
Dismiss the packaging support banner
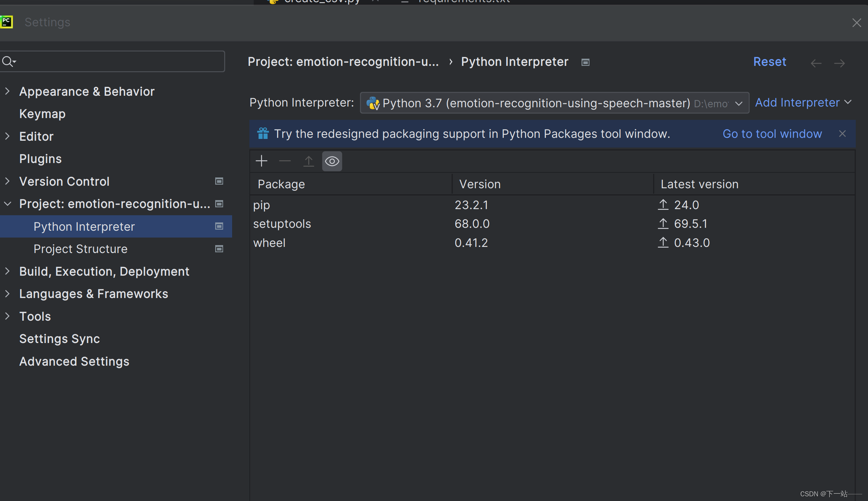842,134
